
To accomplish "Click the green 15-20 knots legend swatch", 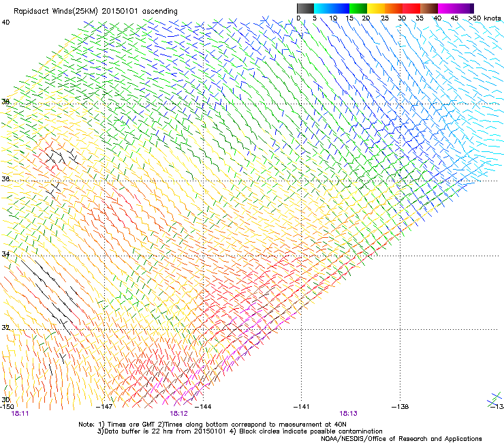I will [358, 8].
